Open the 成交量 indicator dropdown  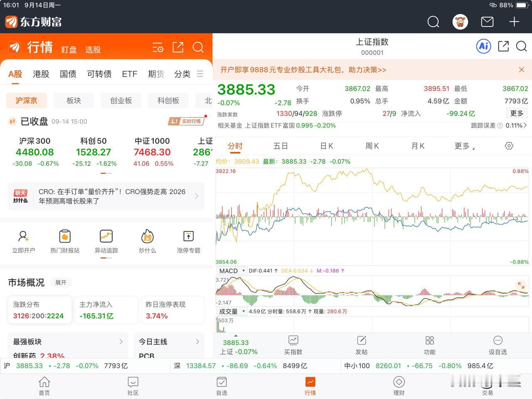pos(232,311)
